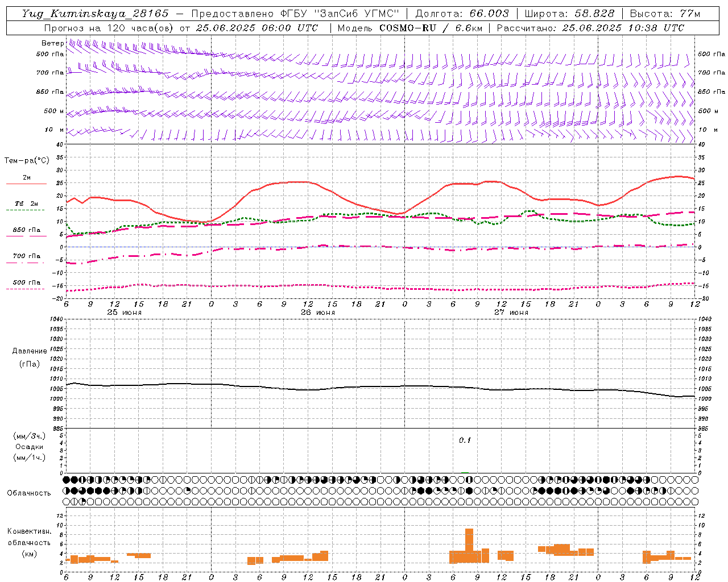Click the "(км)" unit label under convective cloudiness

(x=30, y=554)
